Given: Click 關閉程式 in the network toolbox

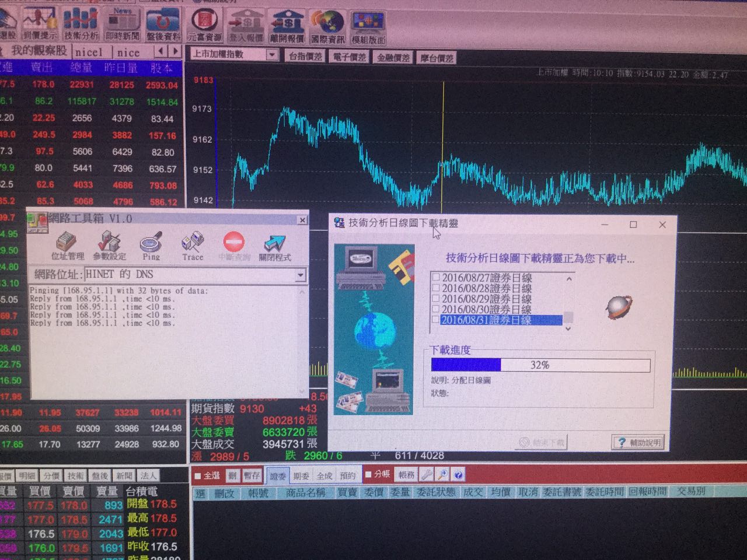Looking at the screenshot, I should (x=275, y=247).
